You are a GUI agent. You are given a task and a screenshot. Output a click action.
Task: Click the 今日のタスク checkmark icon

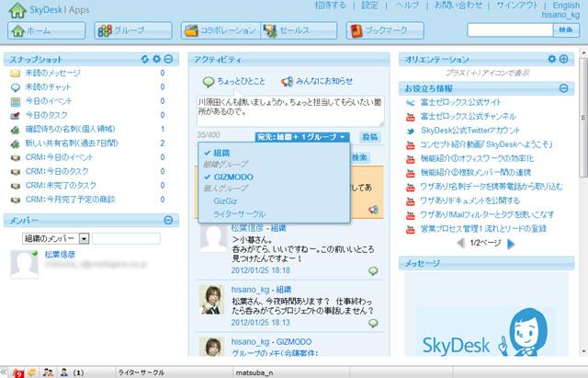click(16, 116)
